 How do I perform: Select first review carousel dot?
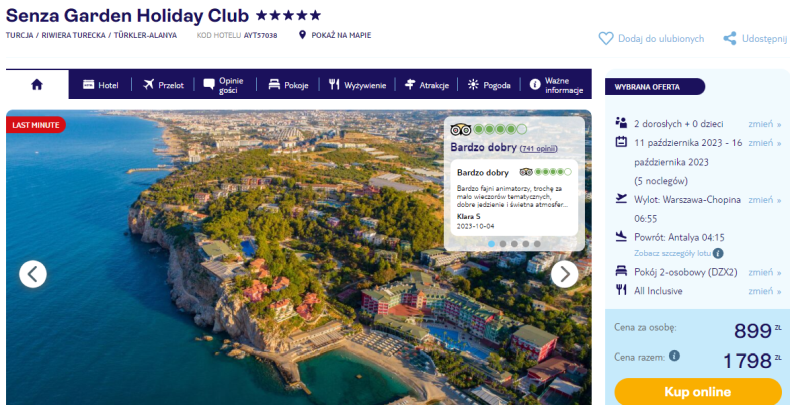(x=491, y=244)
